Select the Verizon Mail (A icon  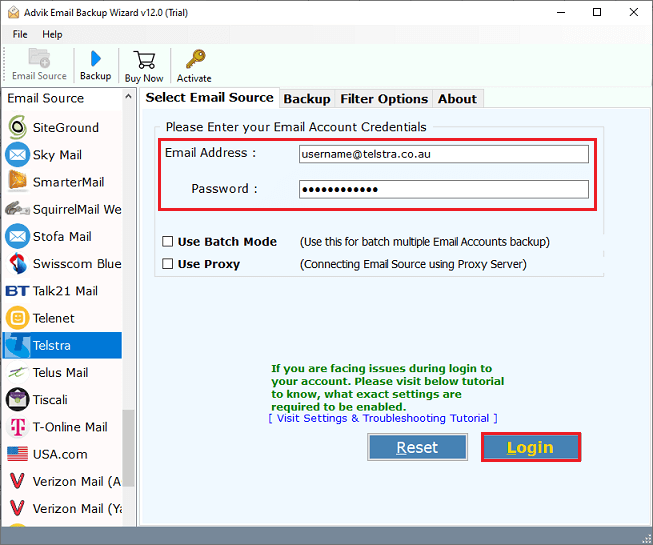point(17,481)
